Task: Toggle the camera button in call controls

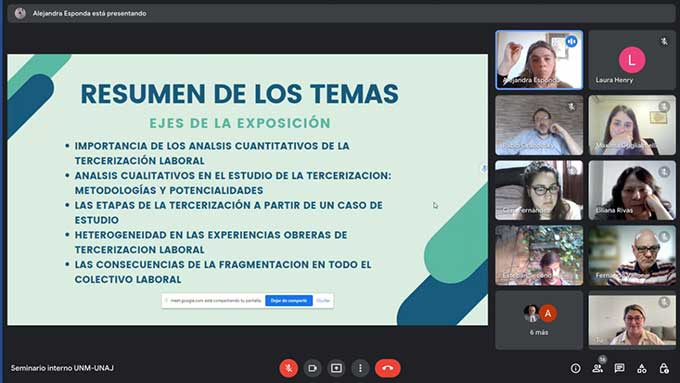Action: click(312, 368)
